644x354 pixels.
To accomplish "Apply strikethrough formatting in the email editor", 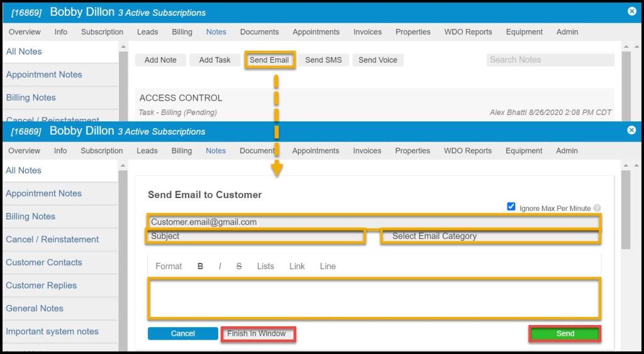I will [239, 267].
